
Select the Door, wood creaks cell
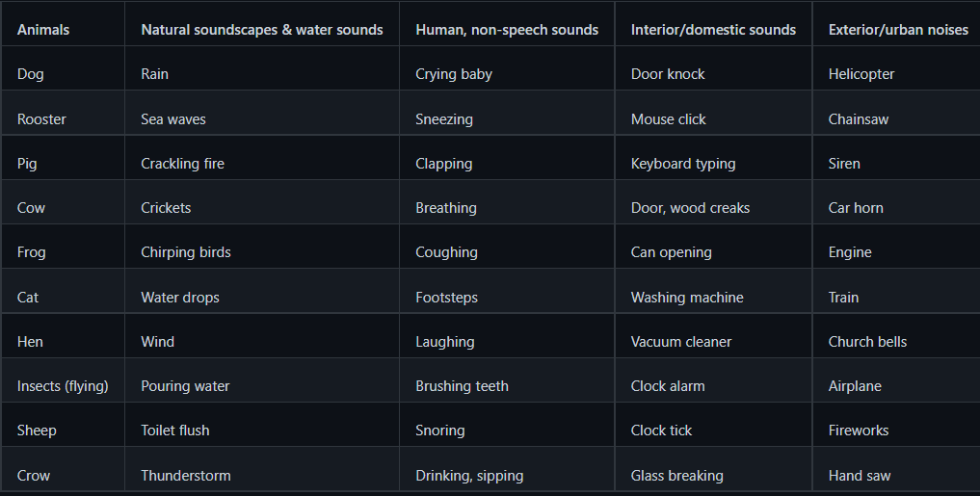(690, 208)
